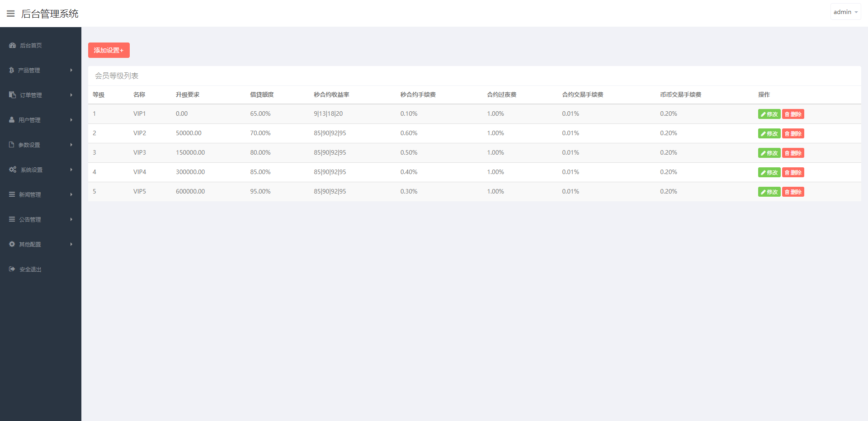Click the cog icon for 其他配置
Viewport: 868px width, 421px height.
point(12,244)
